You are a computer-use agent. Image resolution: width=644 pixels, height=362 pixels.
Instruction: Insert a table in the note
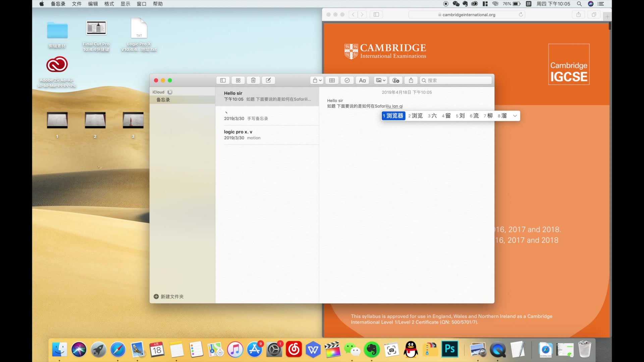(x=332, y=80)
